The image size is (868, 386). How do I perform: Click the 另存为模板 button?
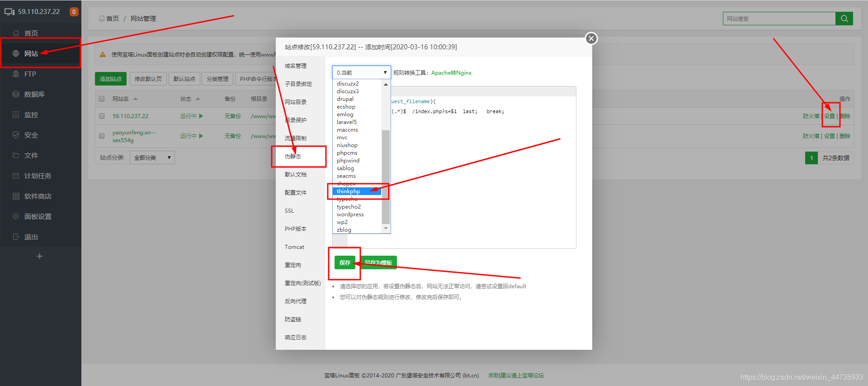379,262
